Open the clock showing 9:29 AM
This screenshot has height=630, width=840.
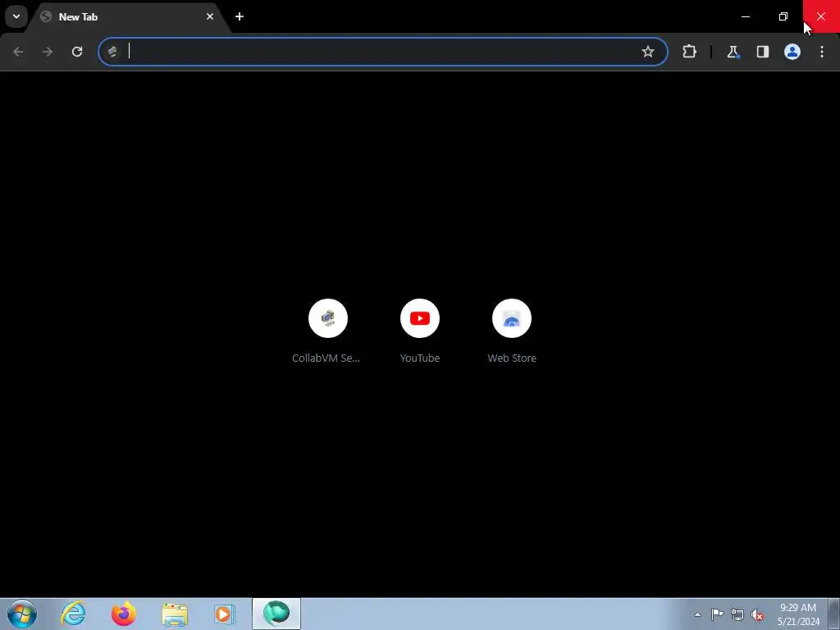click(x=798, y=614)
